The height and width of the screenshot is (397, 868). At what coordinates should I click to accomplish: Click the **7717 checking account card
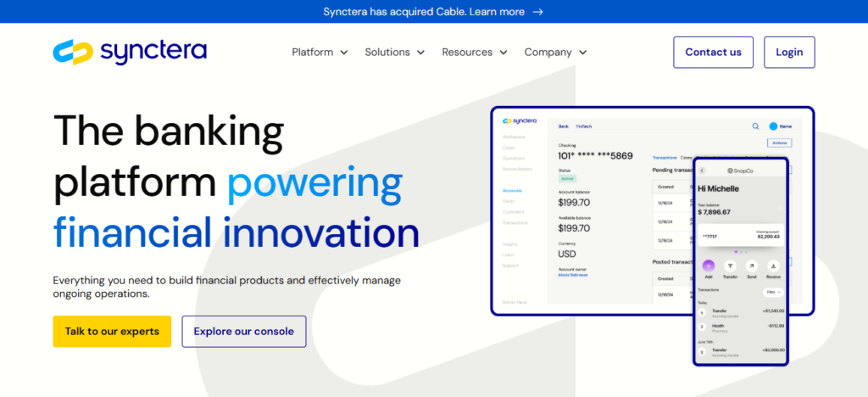741,235
